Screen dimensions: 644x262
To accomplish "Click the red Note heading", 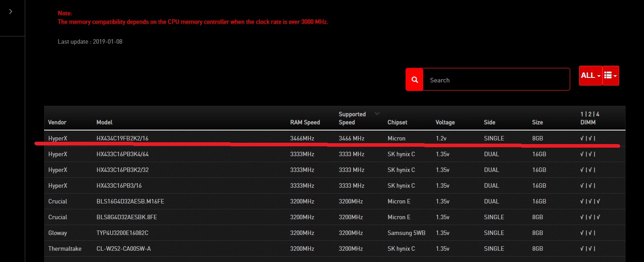I will coord(65,14).
